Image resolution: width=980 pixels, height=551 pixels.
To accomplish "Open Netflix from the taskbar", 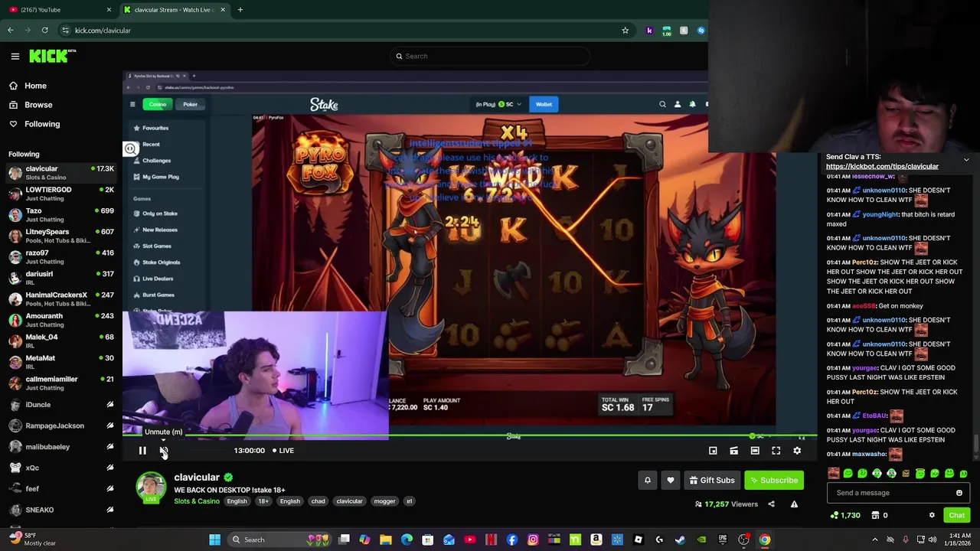I will [x=491, y=540].
